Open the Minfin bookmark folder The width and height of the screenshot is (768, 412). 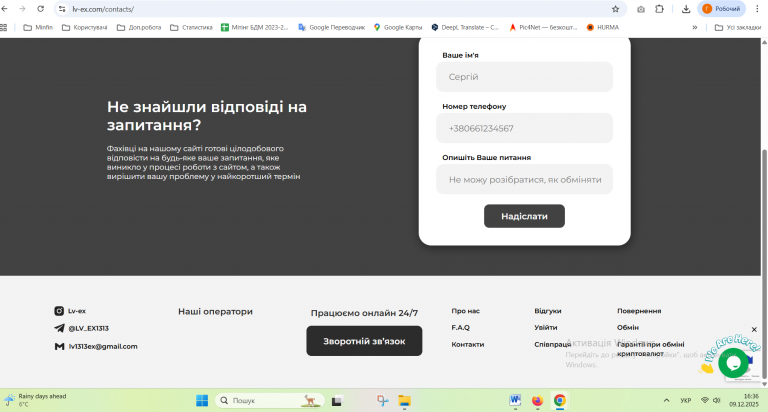click(x=38, y=27)
